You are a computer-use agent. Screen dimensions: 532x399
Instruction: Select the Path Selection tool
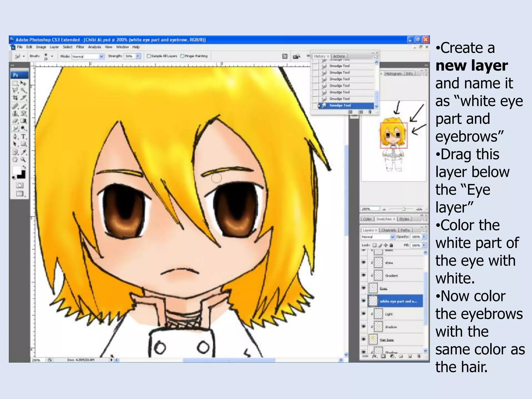tap(15, 144)
